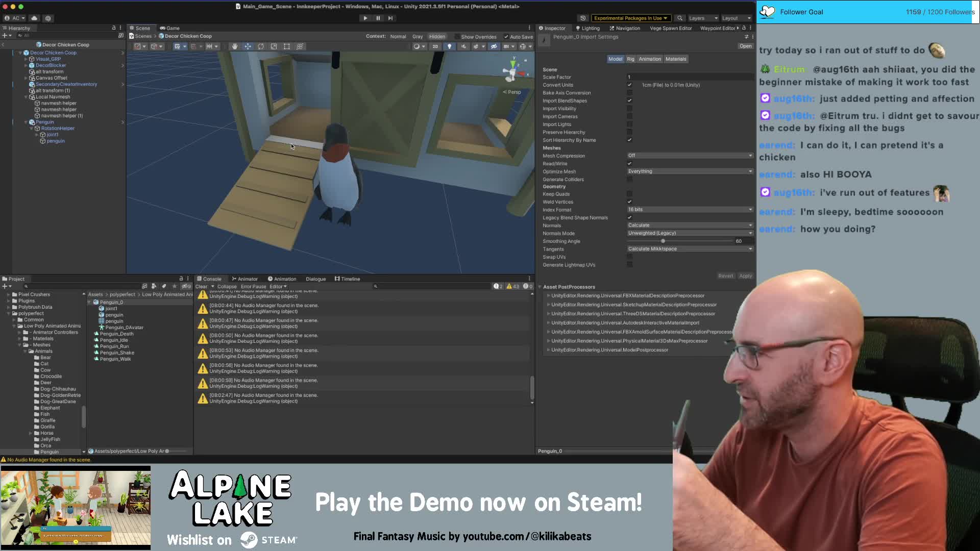
Task: Select the Move tool in scene toolbar
Action: click(x=248, y=46)
